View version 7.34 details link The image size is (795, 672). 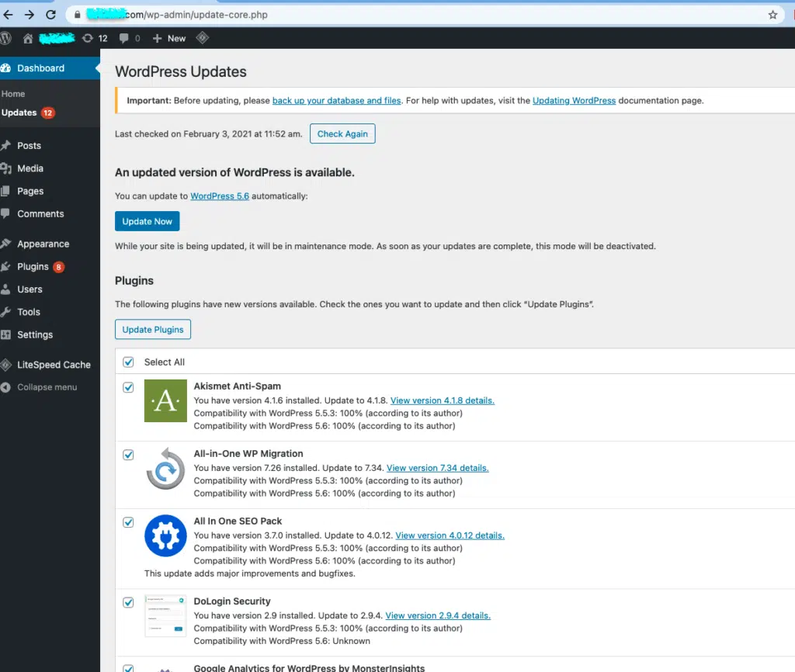(x=438, y=468)
